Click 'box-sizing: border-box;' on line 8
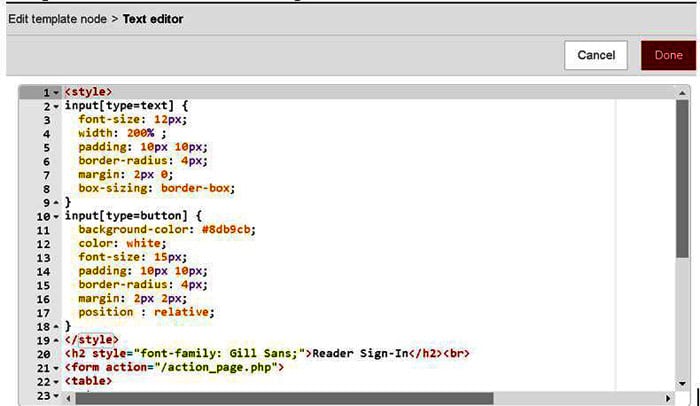The width and height of the screenshot is (700, 406). (157, 188)
